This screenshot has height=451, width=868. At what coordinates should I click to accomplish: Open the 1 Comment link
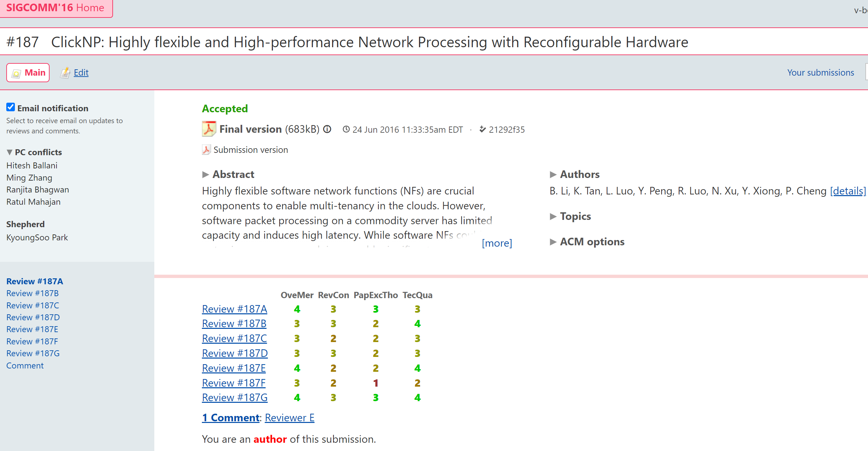231,418
